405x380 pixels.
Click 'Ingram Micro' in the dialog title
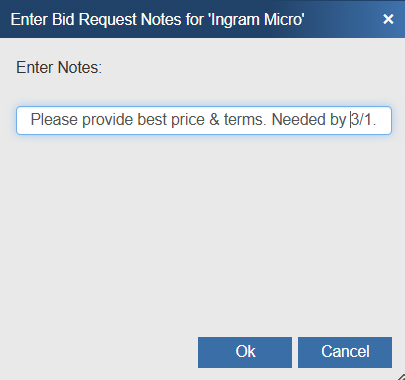257,19
